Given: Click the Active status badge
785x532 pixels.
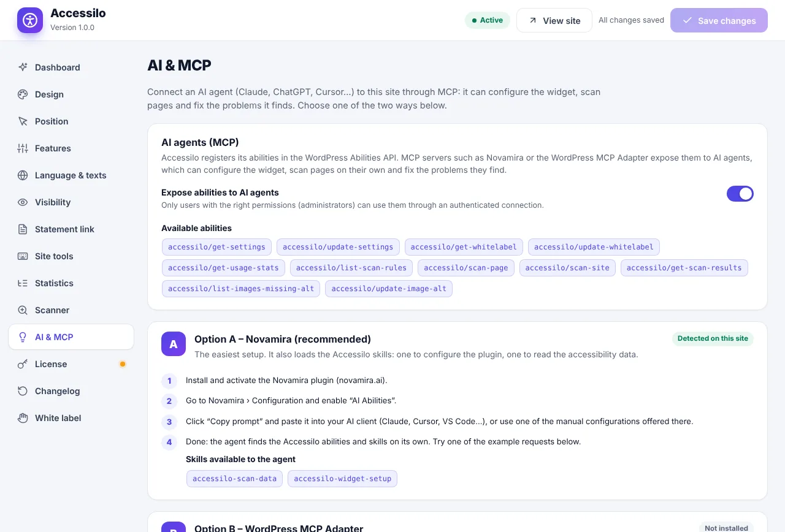Looking at the screenshot, I should [488, 20].
